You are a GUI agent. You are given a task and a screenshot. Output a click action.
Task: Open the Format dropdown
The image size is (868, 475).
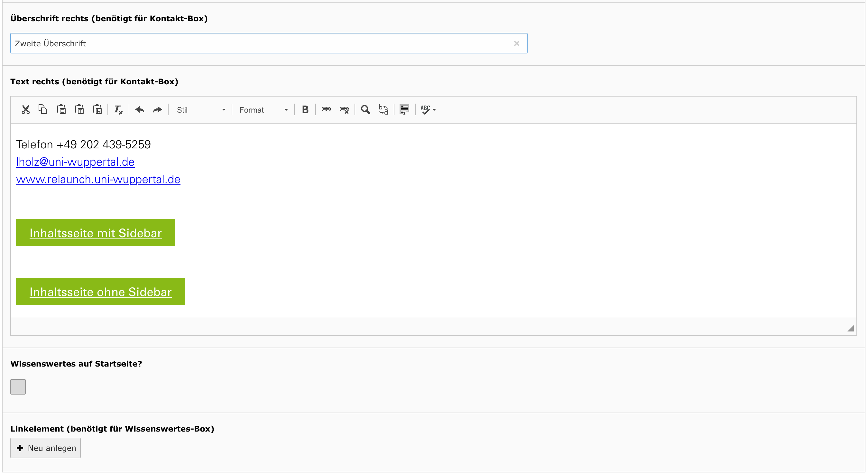click(263, 110)
